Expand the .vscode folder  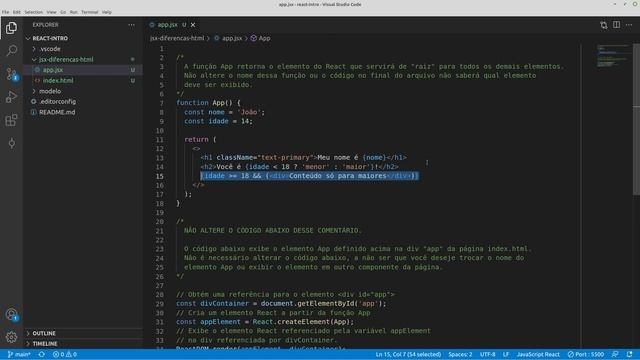click(x=34, y=49)
